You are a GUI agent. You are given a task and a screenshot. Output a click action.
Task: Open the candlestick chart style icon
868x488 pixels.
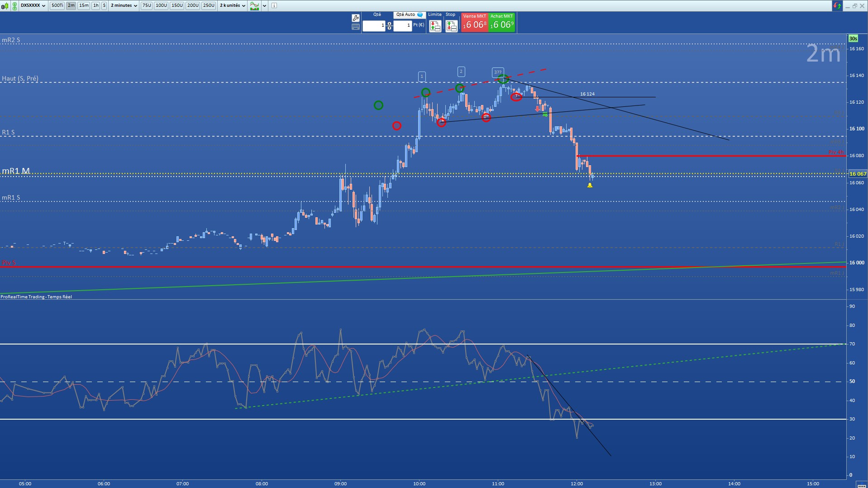(5, 5)
